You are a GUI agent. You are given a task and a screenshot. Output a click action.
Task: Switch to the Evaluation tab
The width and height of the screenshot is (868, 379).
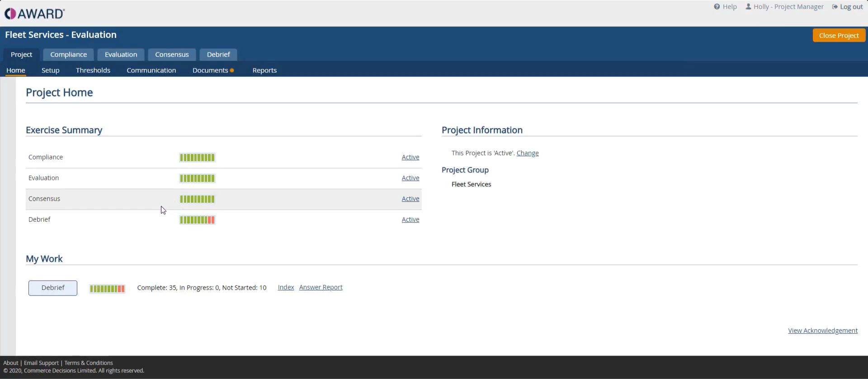pyautogui.click(x=121, y=55)
